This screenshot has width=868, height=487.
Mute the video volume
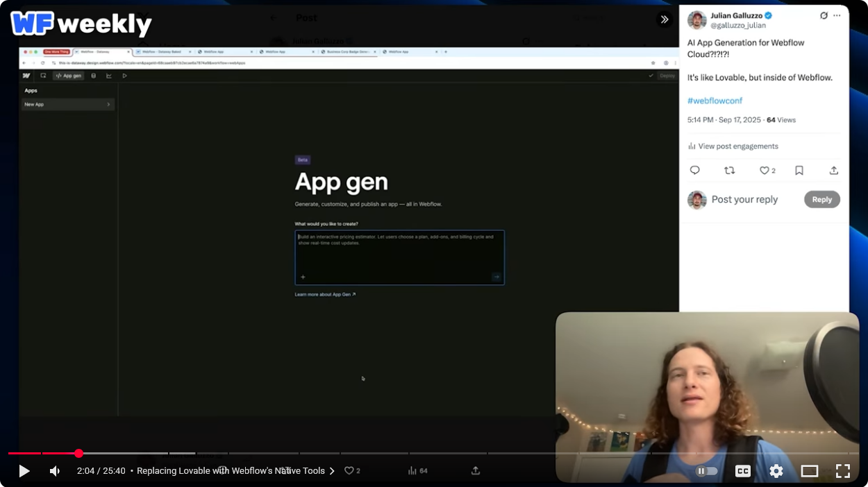point(55,471)
